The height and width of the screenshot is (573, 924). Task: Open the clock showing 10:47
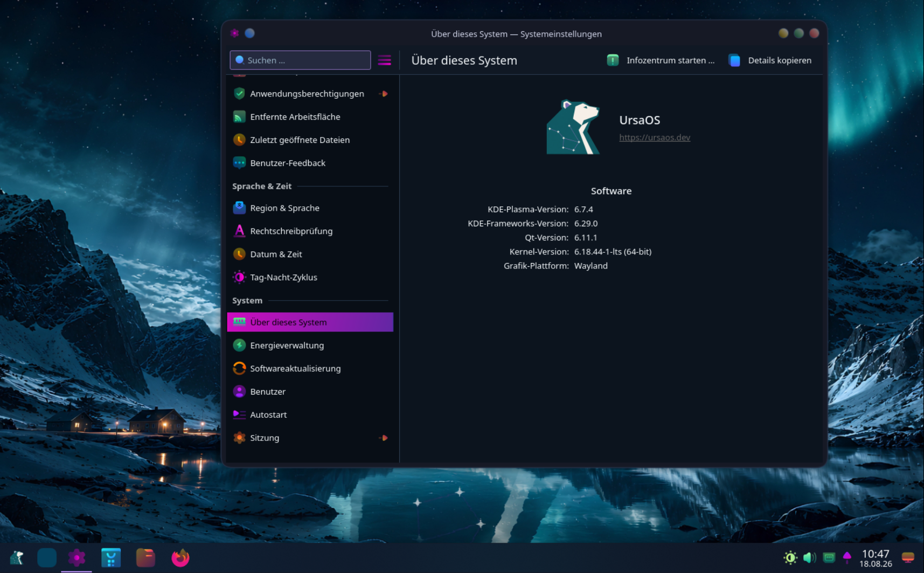(x=876, y=558)
